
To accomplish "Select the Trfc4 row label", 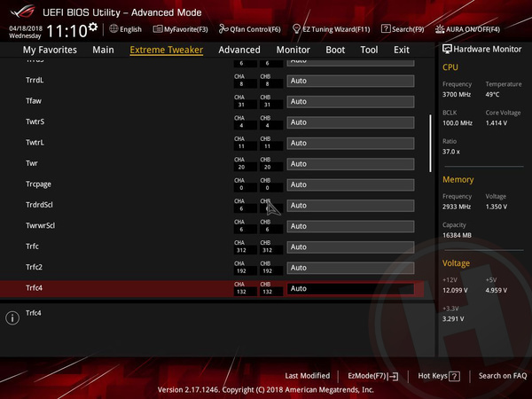I will click(34, 287).
